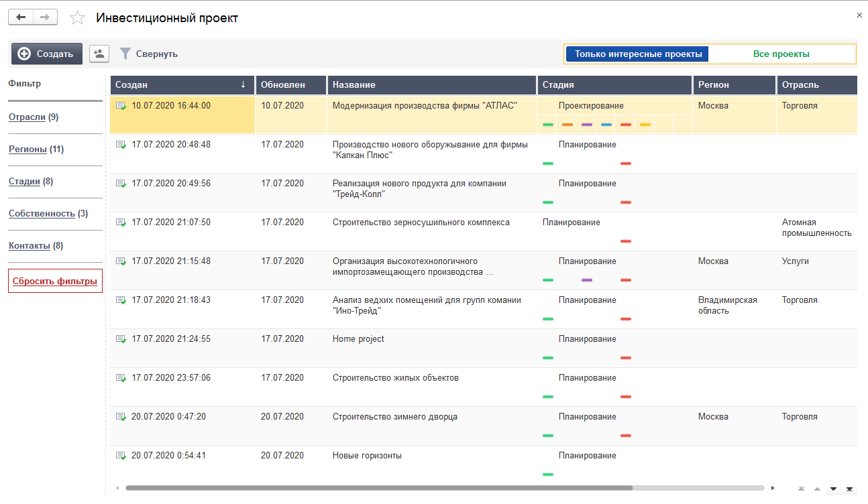Click document icon of the 20.07.2020 0:54:41 row
Screen dimensions: 868x504
[121, 456]
